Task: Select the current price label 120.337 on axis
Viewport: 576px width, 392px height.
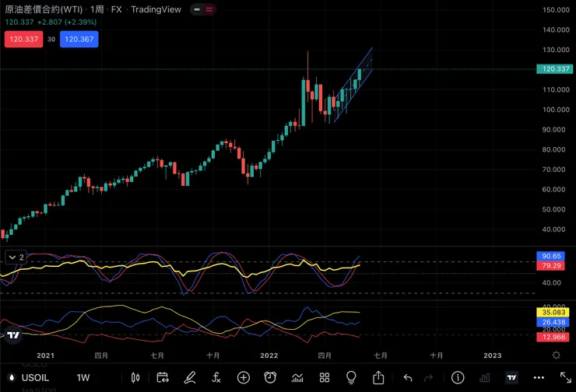Action: pos(555,69)
